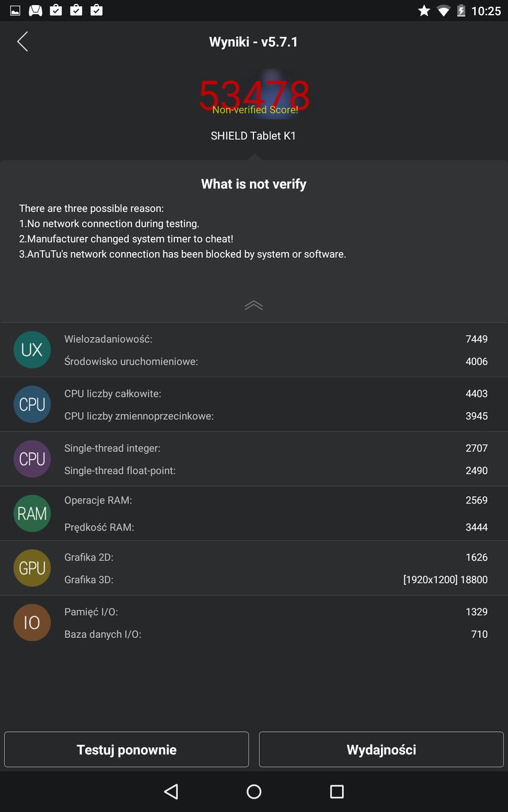Tap the green RAM category icon
This screenshot has width=508, height=812.
(x=32, y=514)
